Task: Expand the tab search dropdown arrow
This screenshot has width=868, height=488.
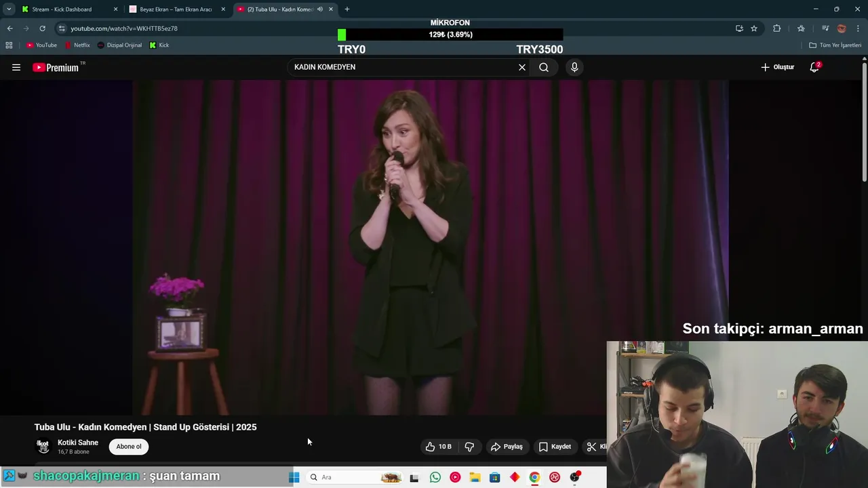Action: point(9,9)
